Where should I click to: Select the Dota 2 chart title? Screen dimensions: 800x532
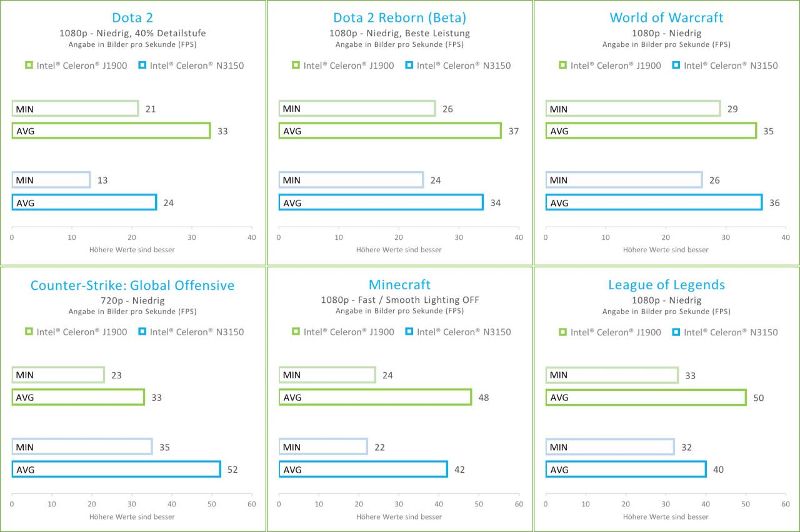[132, 17]
